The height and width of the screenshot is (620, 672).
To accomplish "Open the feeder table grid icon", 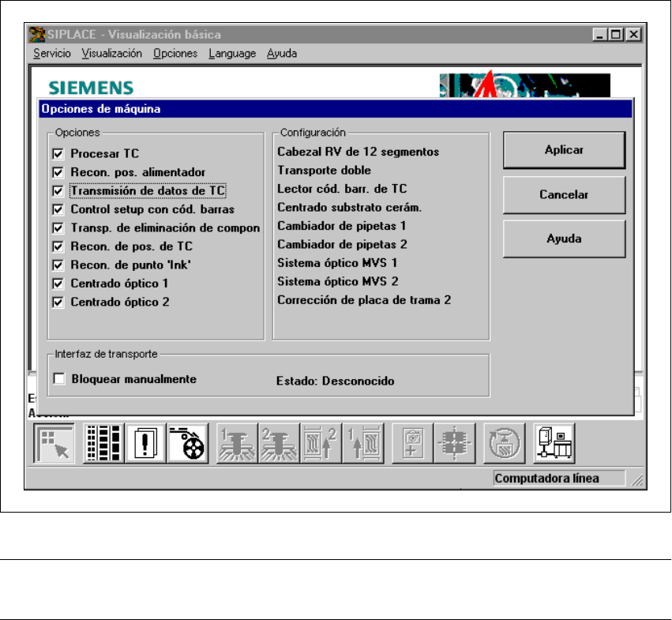I will pyautogui.click(x=103, y=443).
